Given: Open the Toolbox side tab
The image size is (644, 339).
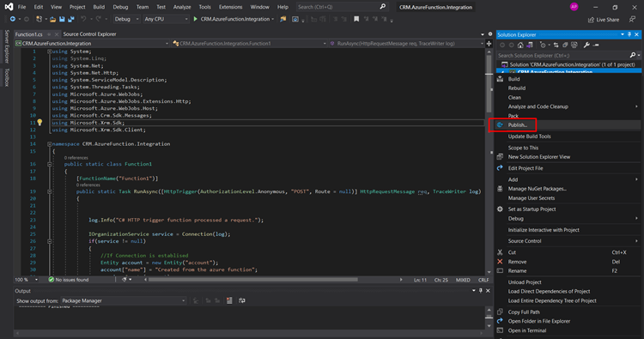Looking at the screenshot, I should click(x=7, y=77).
